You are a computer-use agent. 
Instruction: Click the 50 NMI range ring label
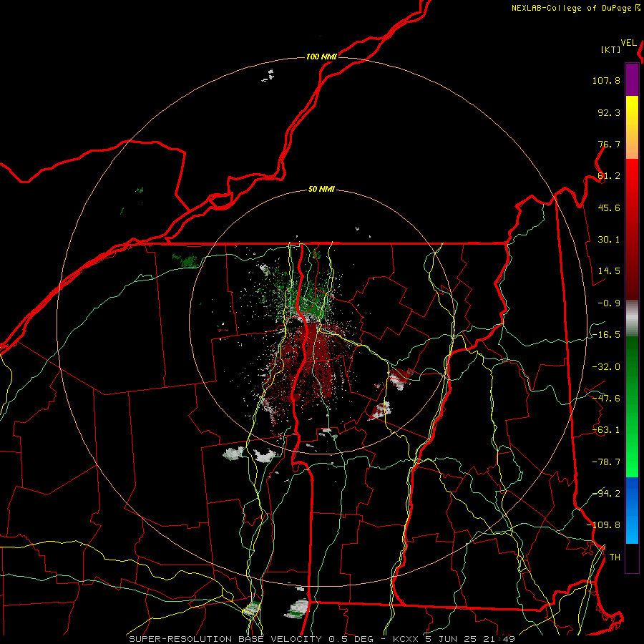pyautogui.click(x=321, y=190)
